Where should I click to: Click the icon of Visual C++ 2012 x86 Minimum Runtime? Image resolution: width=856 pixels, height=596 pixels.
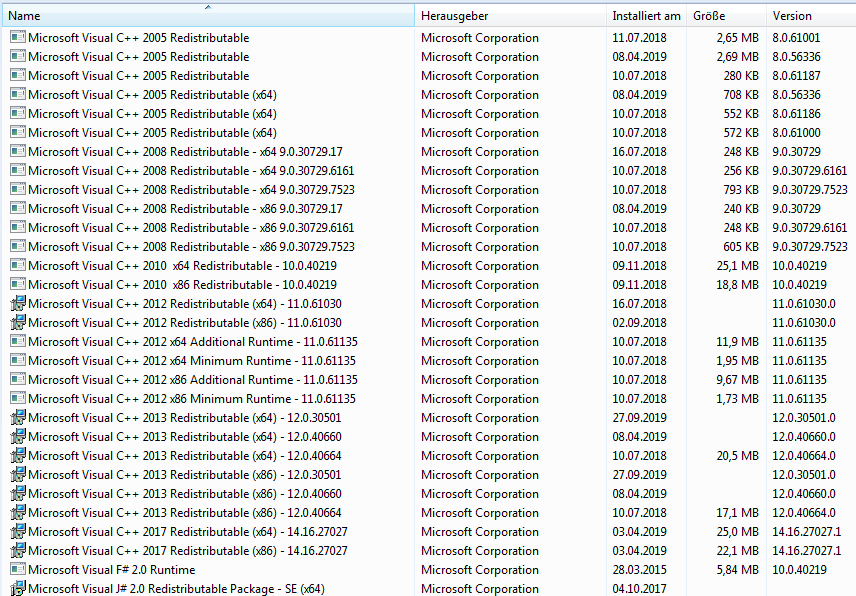click(17, 399)
